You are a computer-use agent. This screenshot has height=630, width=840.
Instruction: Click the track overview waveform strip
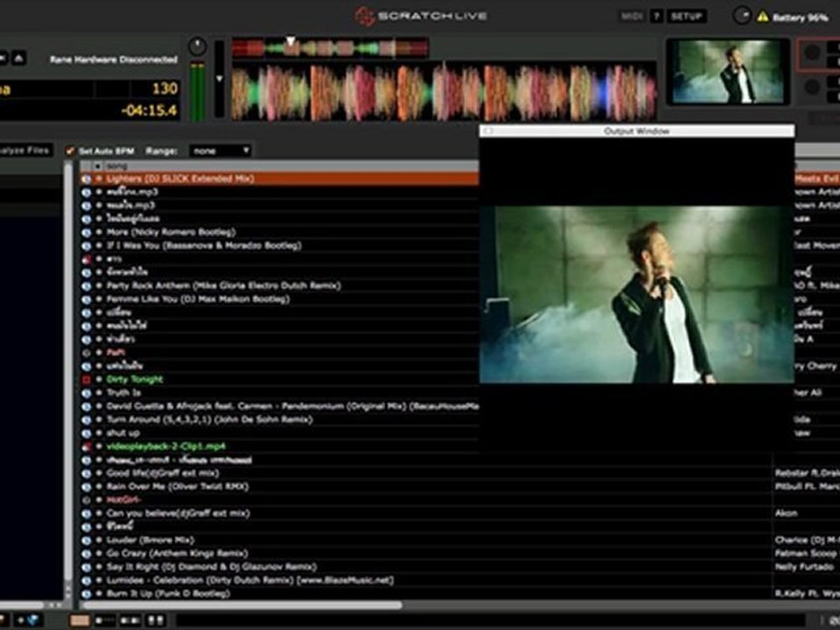pos(330,48)
